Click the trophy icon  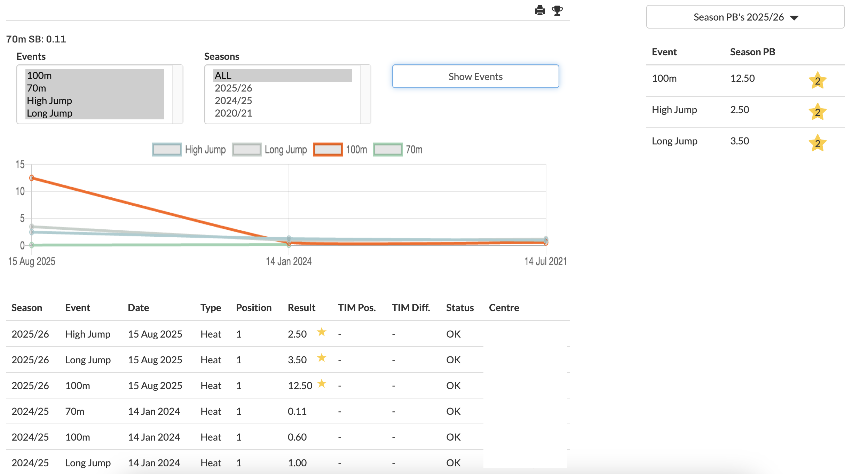[557, 10]
